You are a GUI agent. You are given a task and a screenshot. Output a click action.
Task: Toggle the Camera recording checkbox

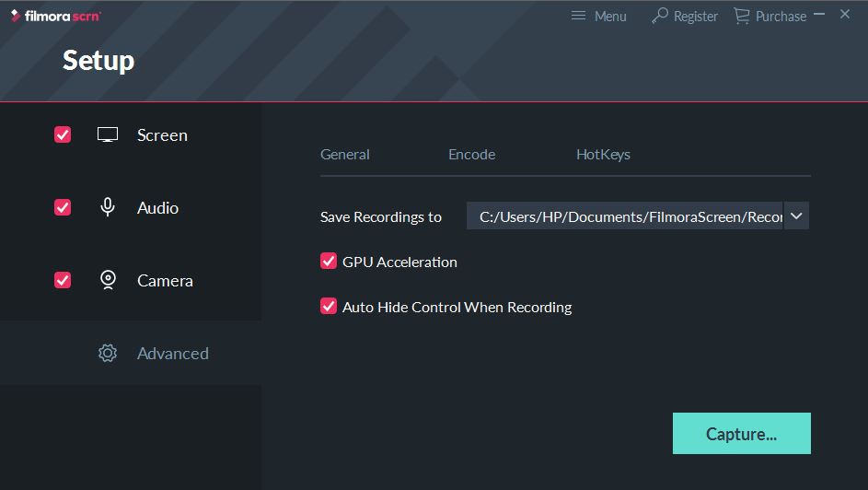coord(63,280)
